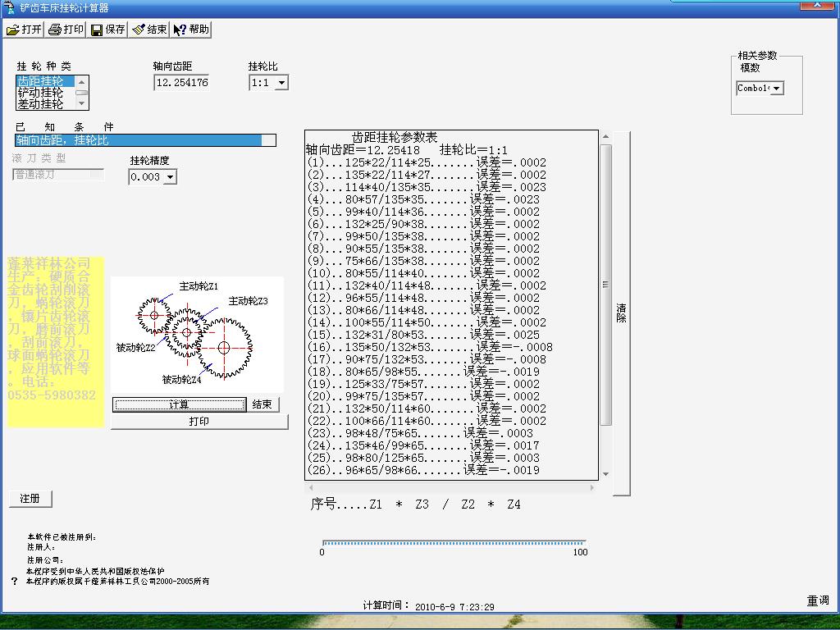This screenshot has height=630, width=840.
Task: Click the 齿距挂轮参数表 table title
Action: pos(395,138)
